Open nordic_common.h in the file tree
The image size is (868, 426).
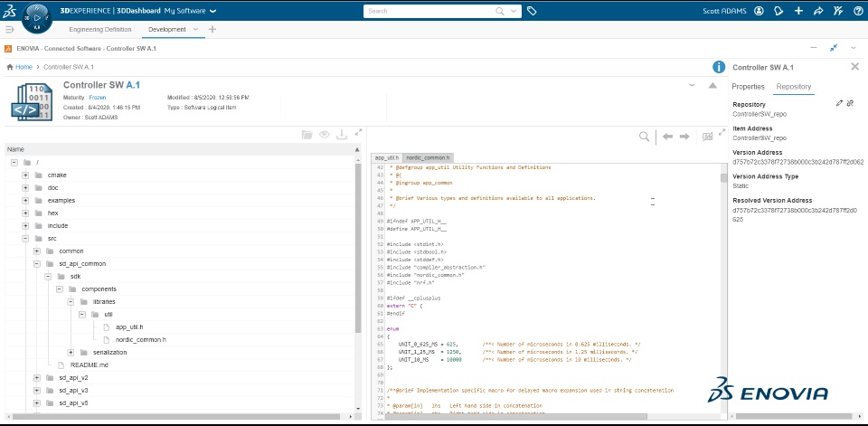pyautogui.click(x=141, y=339)
